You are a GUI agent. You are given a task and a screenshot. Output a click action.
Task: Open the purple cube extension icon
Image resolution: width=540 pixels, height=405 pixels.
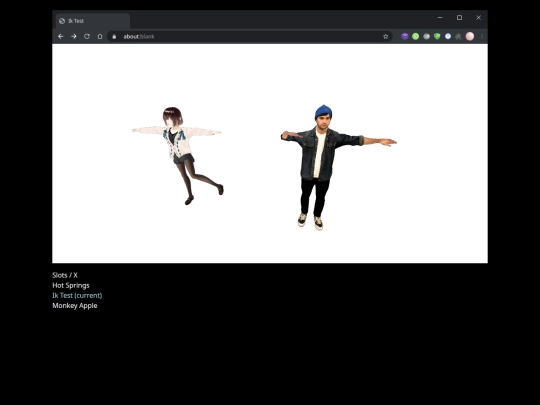point(405,36)
